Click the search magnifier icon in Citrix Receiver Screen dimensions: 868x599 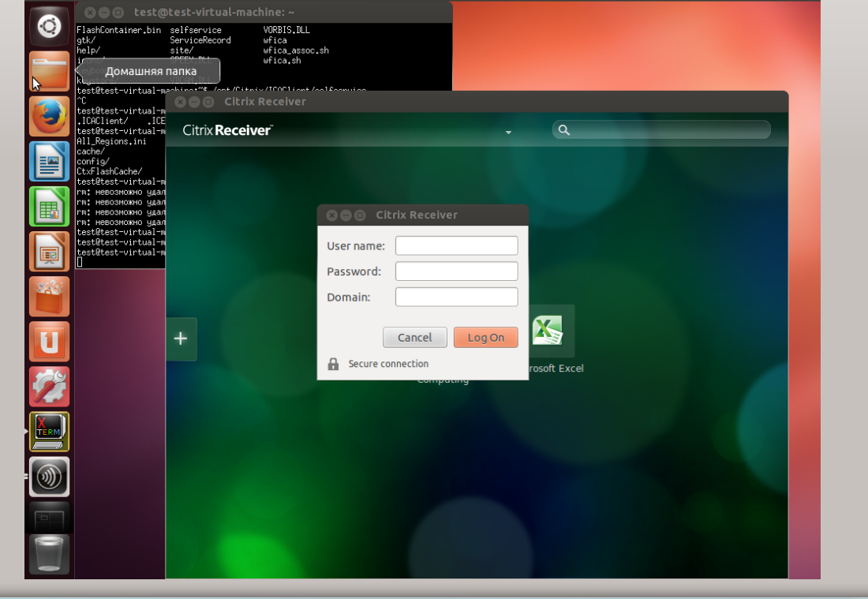coord(563,130)
